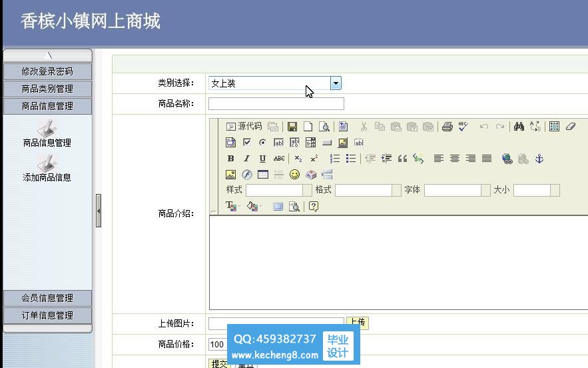Insert a page break
The height and width of the screenshot is (368, 588).
(x=327, y=175)
